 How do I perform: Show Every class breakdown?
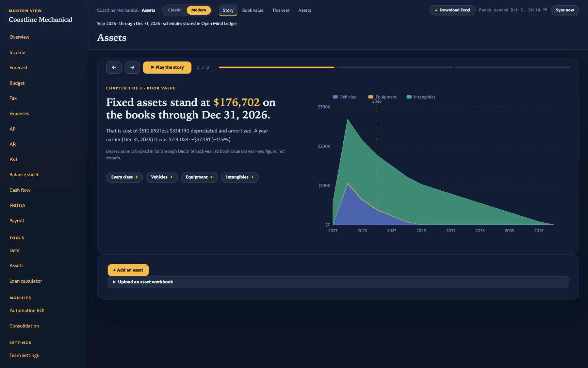[x=124, y=177]
